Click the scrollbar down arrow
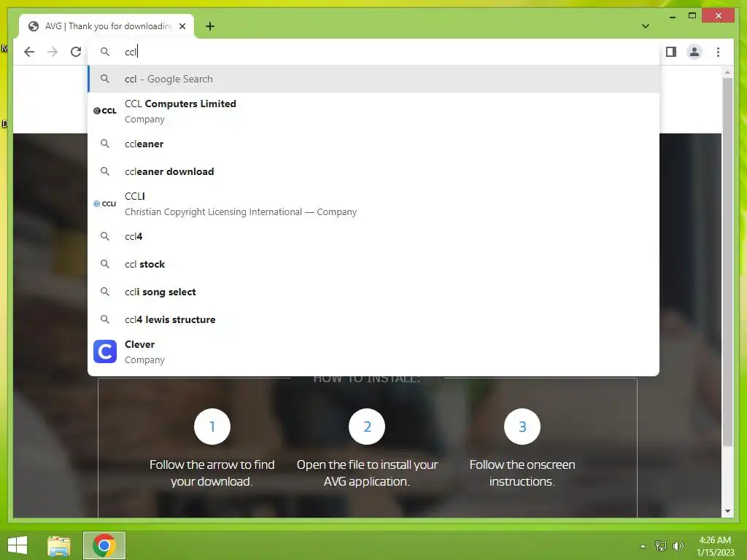747x560 pixels. click(727, 511)
